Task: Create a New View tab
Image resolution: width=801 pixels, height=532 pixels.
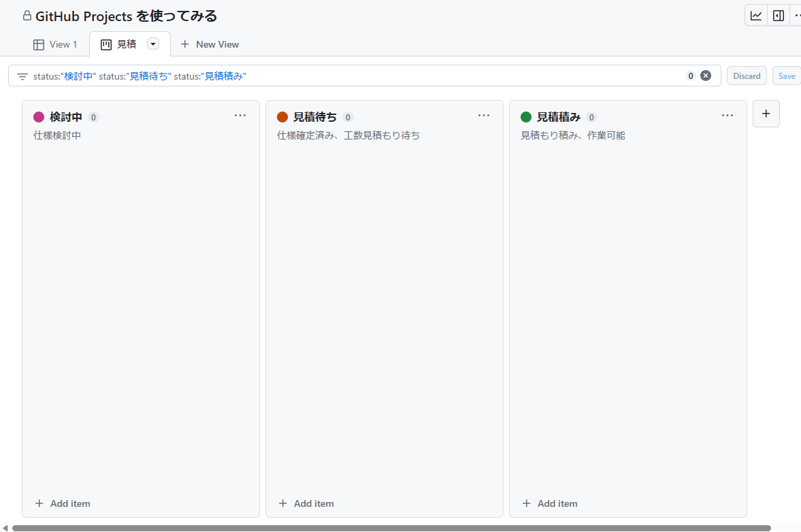Action: tap(210, 44)
